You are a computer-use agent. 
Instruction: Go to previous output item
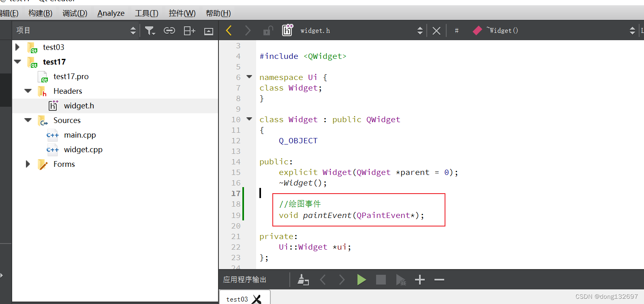pyautogui.click(x=323, y=280)
